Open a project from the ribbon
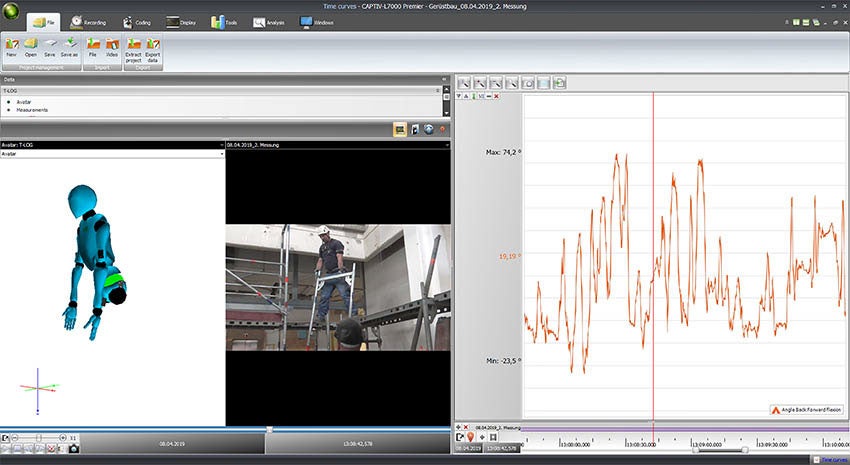 pyautogui.click(x=30, y=47)
